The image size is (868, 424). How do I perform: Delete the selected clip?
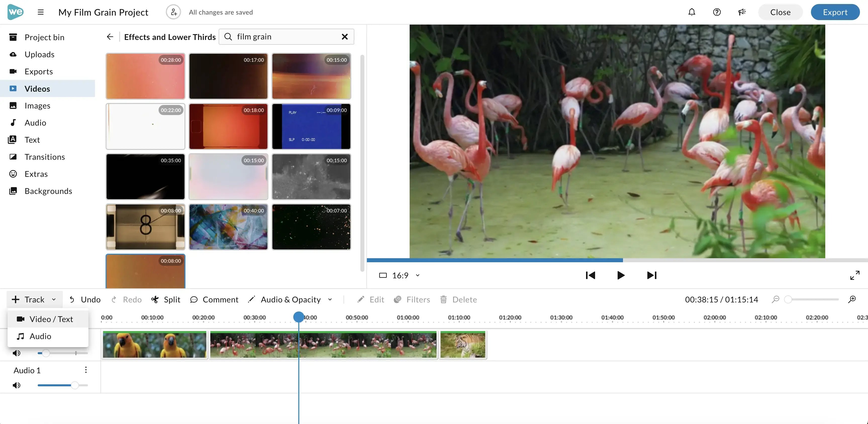coord(459,299)
